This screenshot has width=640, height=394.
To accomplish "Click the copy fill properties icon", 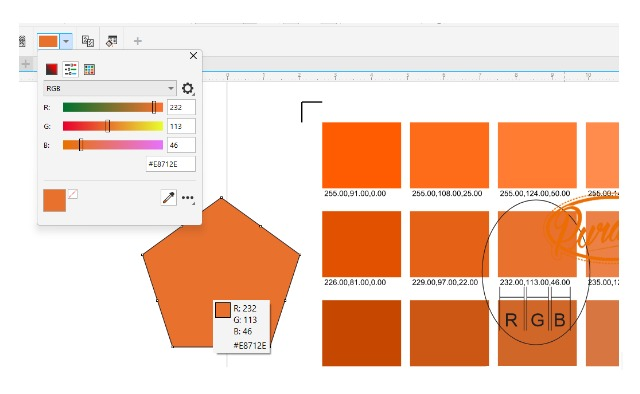I will pyautogui.click(x=88, y=41).
